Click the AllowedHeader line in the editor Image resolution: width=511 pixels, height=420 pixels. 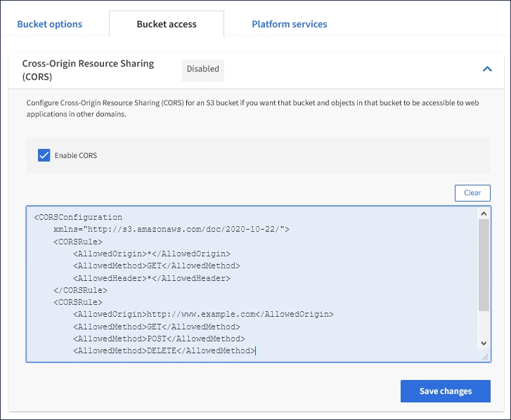click(151, 278)
